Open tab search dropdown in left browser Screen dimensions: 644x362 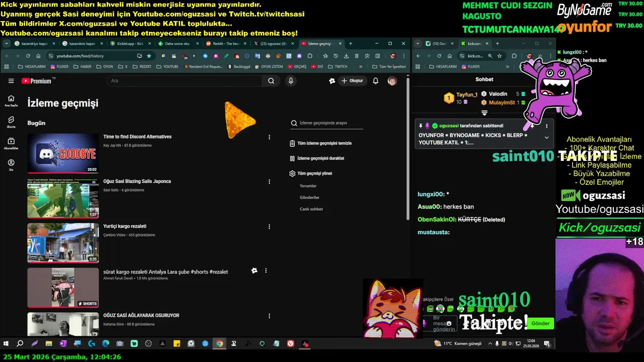[7, 44]
